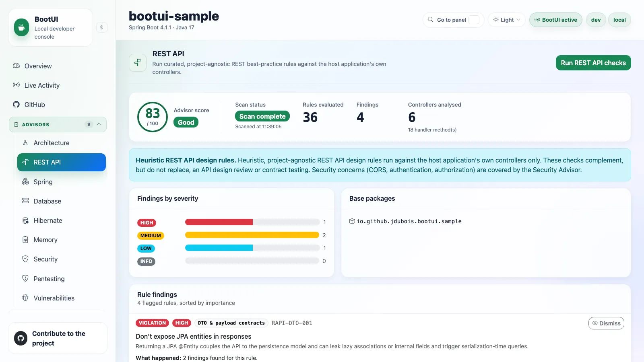
Task: Collapse the Advisors section chevron
Action: [x=99, y=124]
